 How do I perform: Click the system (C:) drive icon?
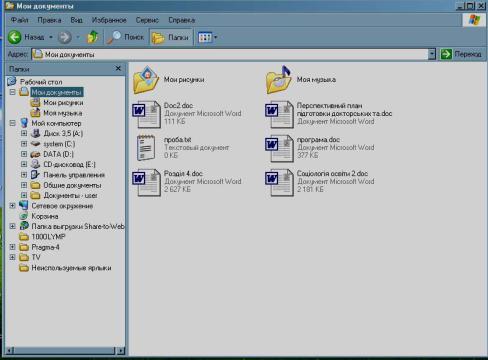(x=35, y=144)
